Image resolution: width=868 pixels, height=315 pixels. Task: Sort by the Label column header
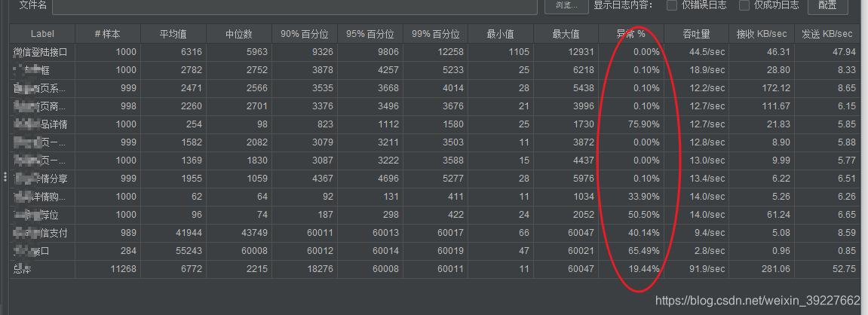[43, 35]
